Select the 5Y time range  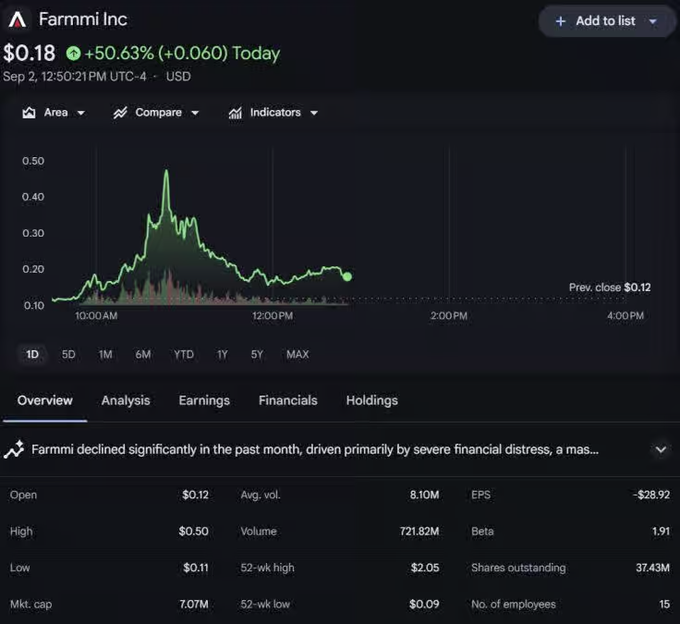click(x=257, y=355)
